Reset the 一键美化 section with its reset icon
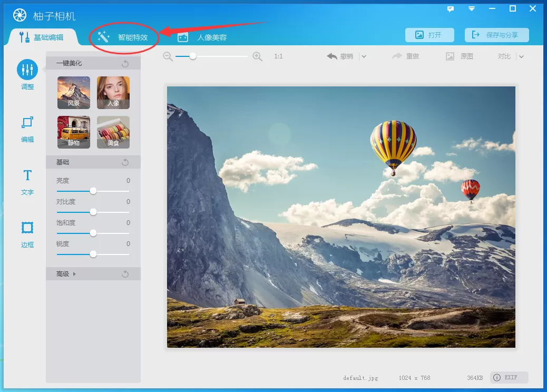 point(125,63)
